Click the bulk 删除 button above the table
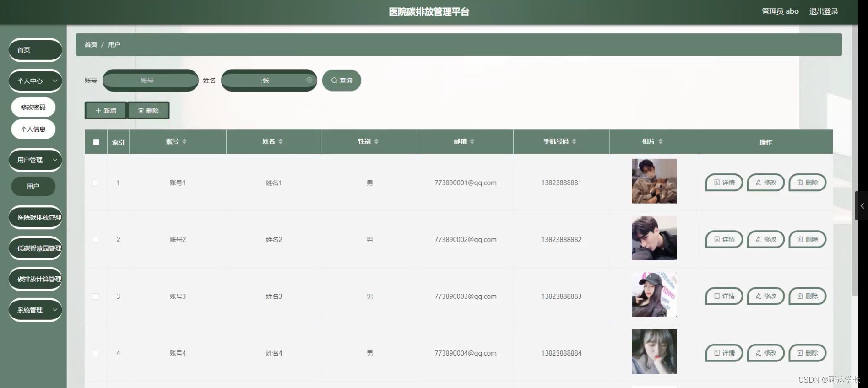Screen dimensions: 868x388 tap(148, 110)
